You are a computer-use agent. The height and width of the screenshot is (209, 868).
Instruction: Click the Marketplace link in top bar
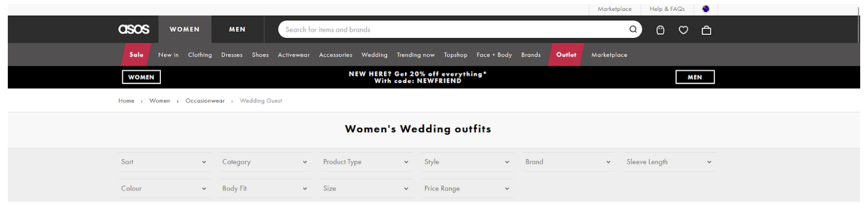click(615, 9)
